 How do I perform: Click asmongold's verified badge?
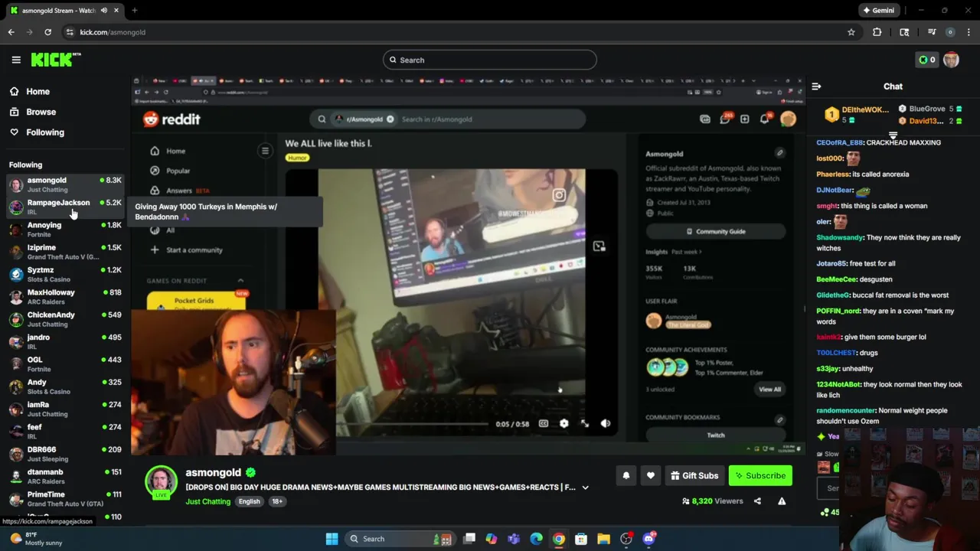tap(250, 473)
